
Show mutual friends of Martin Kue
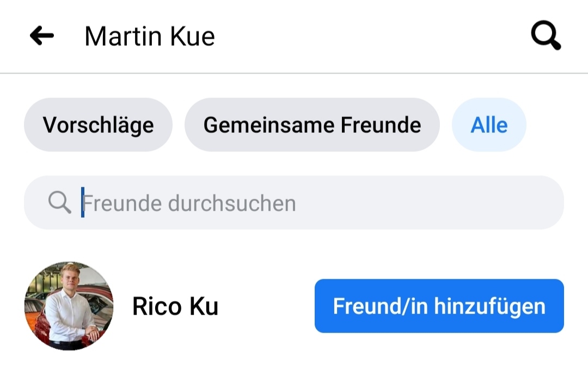pos(312,125)
